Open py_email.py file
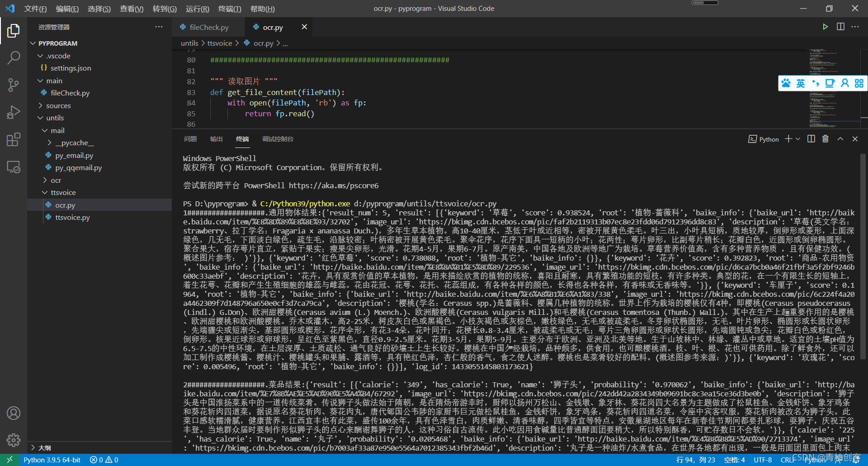 (x=74, y=155)
